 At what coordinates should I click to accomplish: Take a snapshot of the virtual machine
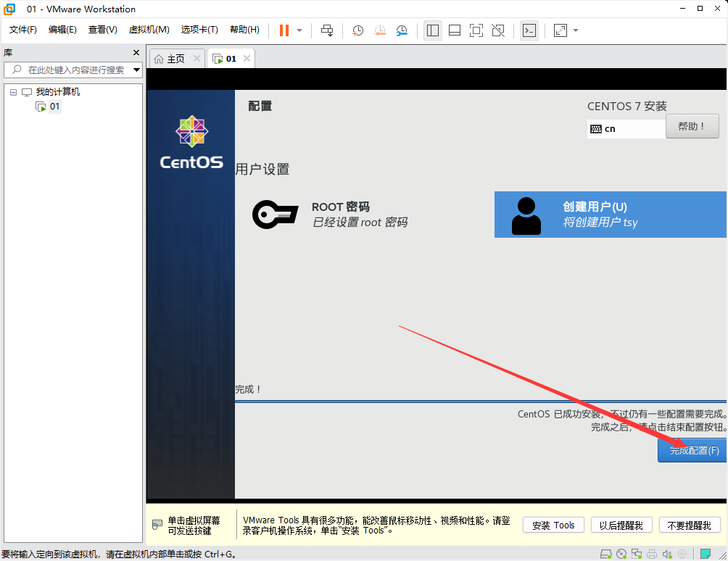(357, 30)
